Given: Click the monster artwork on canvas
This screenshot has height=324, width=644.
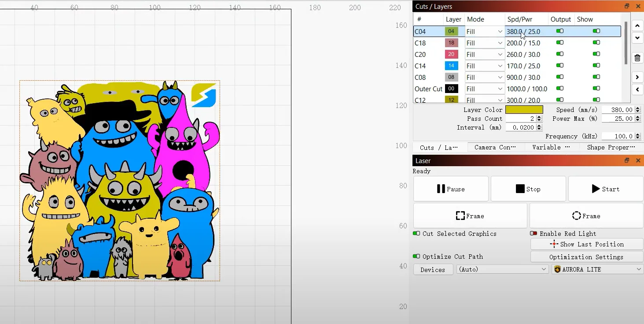Looking at the screenshot, I should (120, 181).
